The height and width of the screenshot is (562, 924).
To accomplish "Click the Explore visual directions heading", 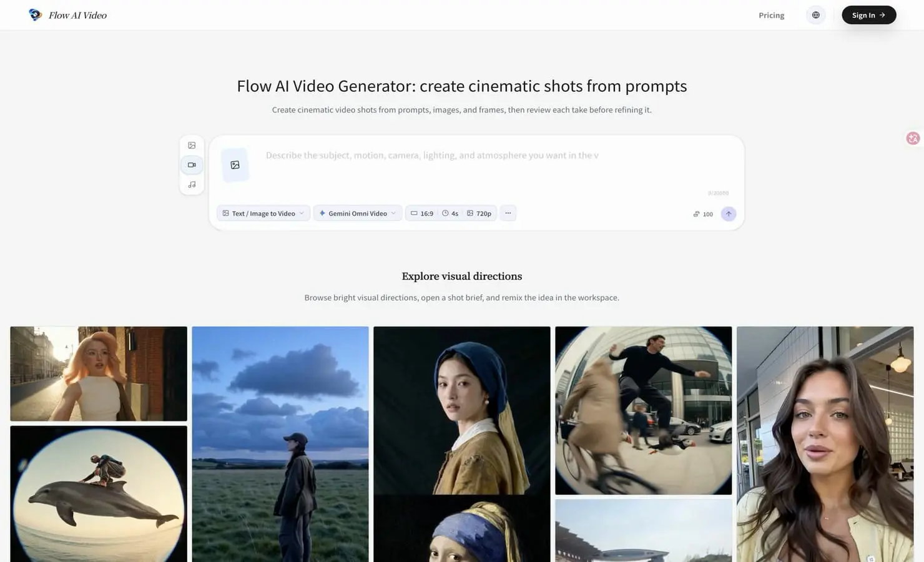I will click(x=462, y=276).
